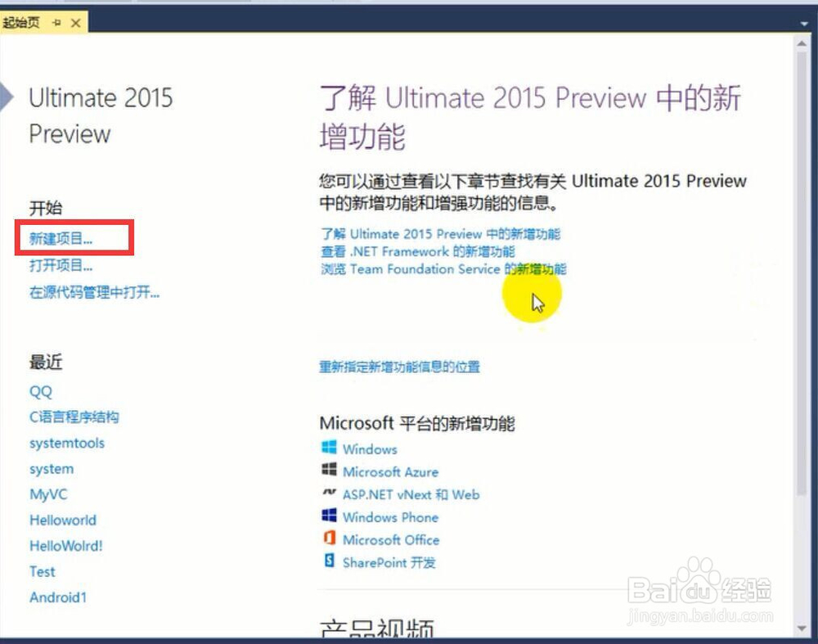Click the 最近 section heading
818x644 pixels.
(x=46, y=362)
